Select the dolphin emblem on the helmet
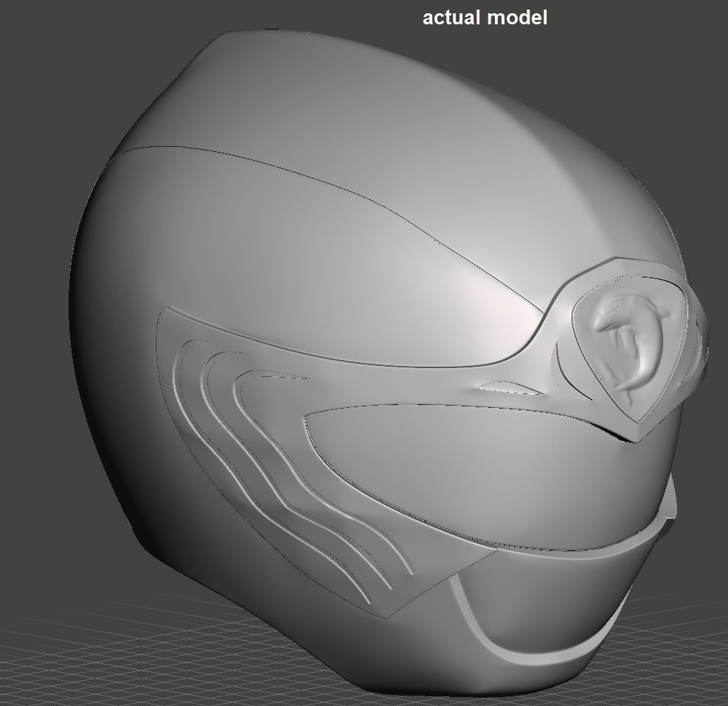Screen dimensions: 728x706 click(630, 349)
